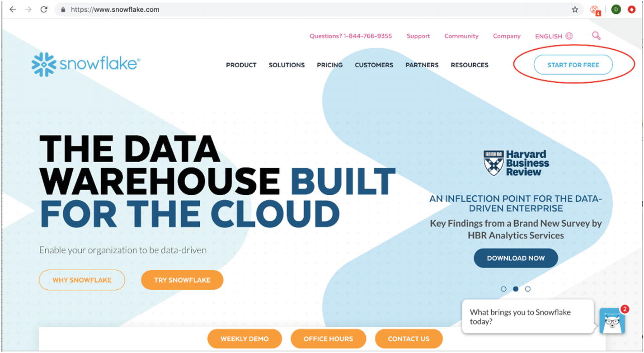Click the WHY SNOWFLAKE button

pyautogui.click(x=82, y=280)
